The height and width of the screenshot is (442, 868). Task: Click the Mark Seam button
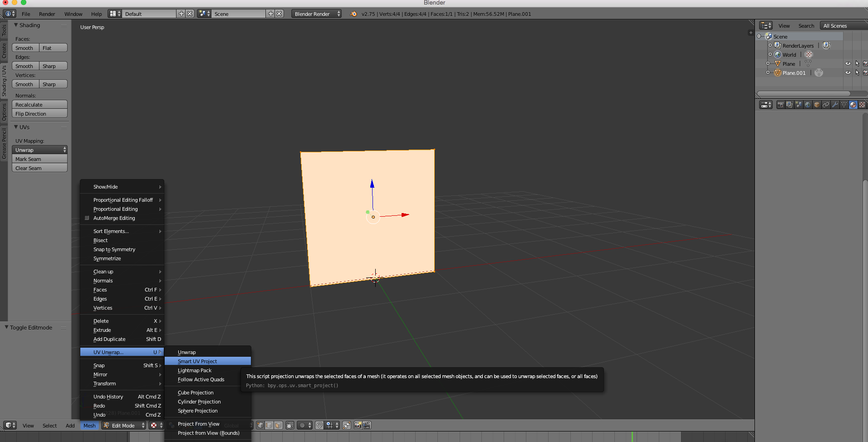click(x=39, y=159)
